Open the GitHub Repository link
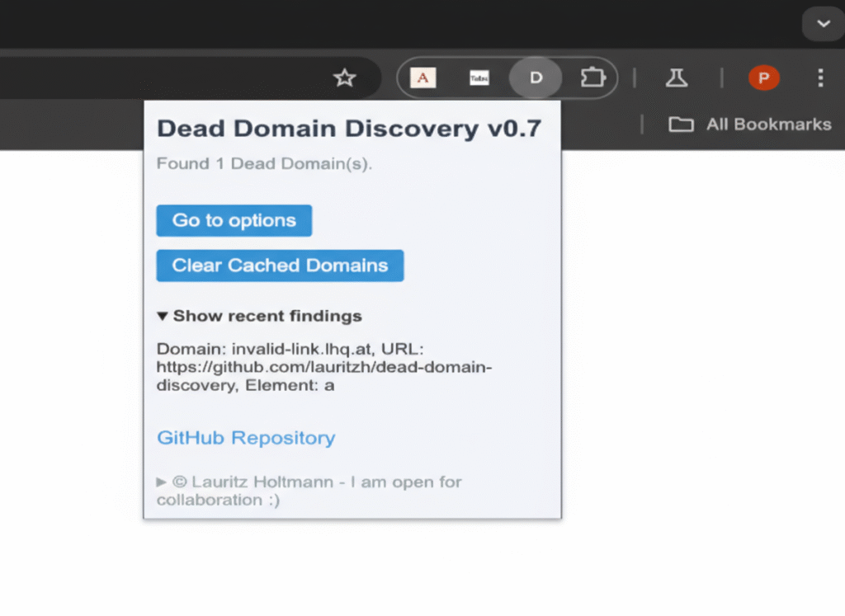This screenshot has height=616, width=845. 246,438
